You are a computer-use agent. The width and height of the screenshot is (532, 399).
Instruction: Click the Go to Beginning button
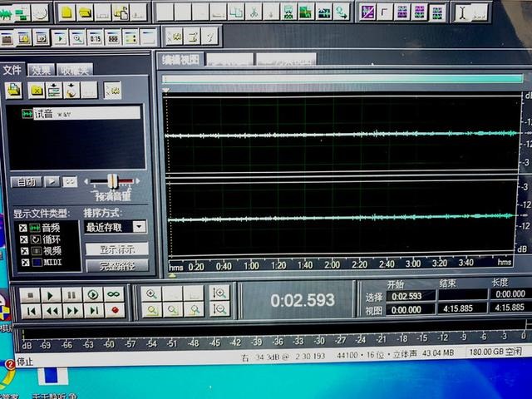coord(30,310)
